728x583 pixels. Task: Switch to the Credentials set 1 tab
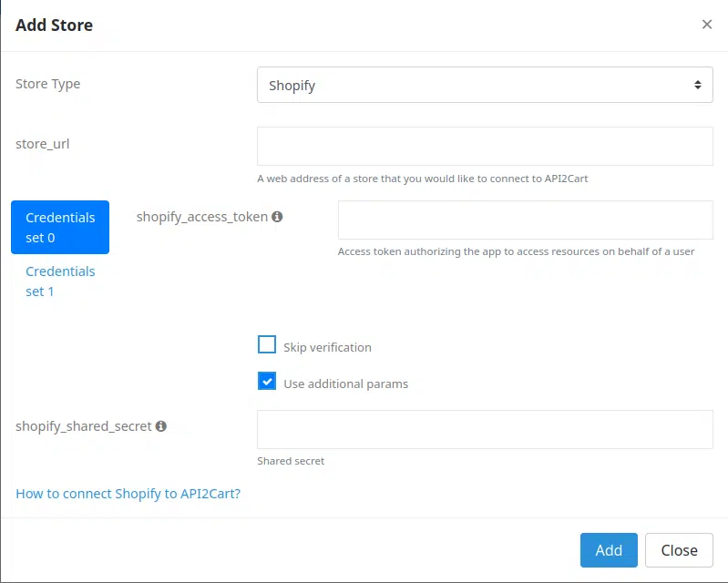pyautogui.click(x=60, y=281)
